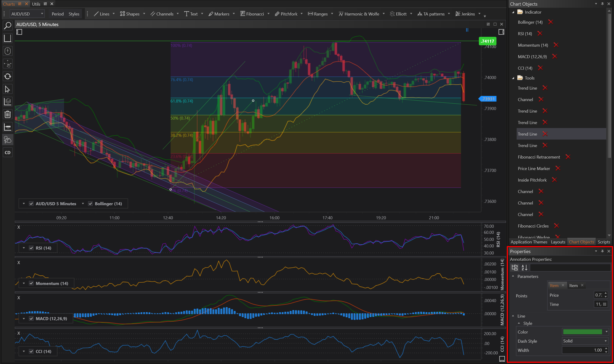Viewport: 614px width, 364px height.
Task: Toggle the Bollinger (14) checkbox
Action: tap(90, 204)
